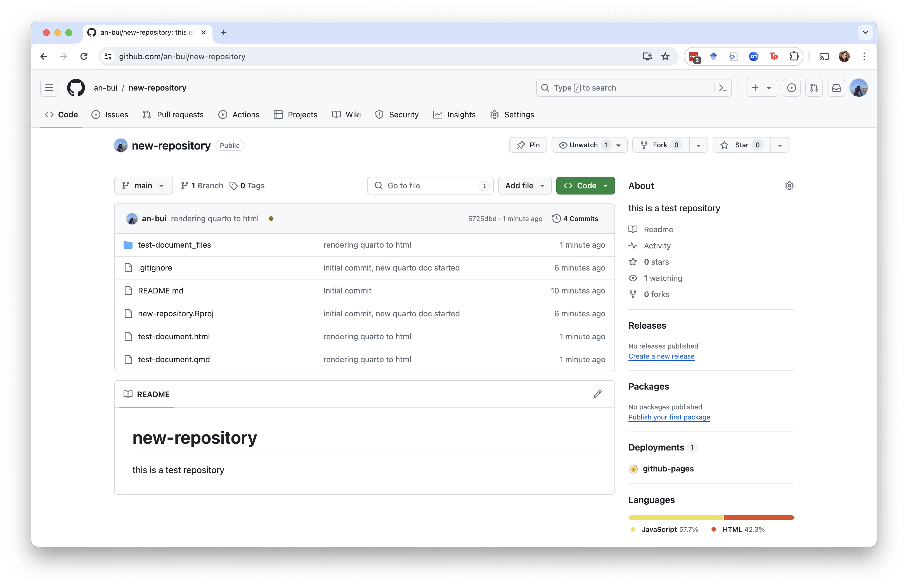Focus the Go to file field
908x588 pixels.
430,186
